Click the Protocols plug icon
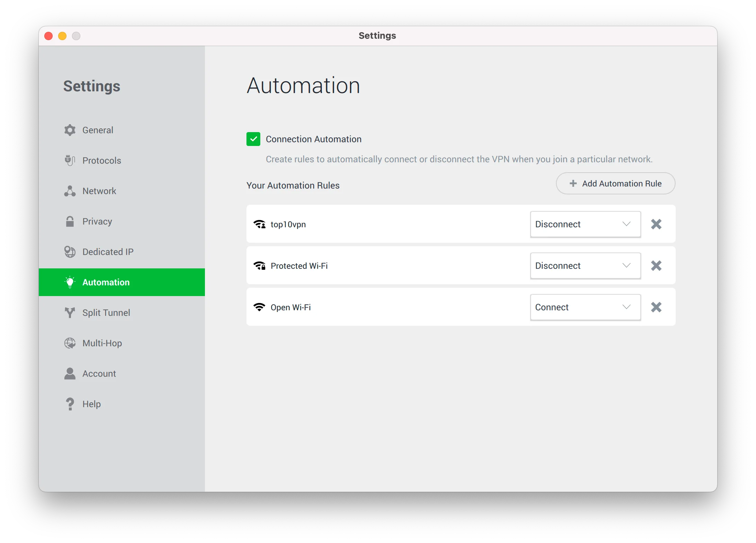 point(70,160)
